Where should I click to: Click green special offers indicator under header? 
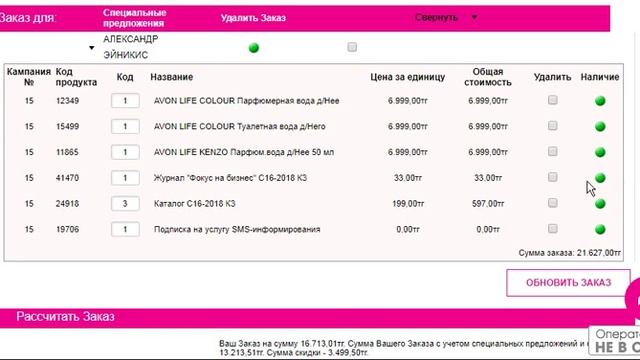click(254, 48)
